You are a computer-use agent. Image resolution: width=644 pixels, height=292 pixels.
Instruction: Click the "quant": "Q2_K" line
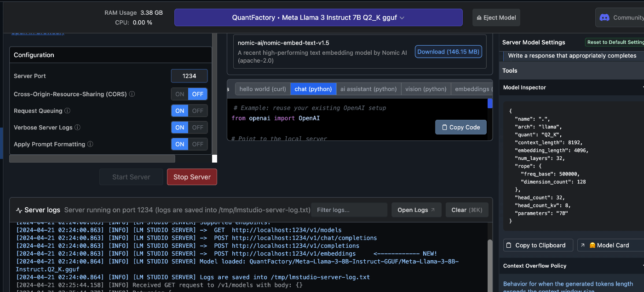point(536,134)
